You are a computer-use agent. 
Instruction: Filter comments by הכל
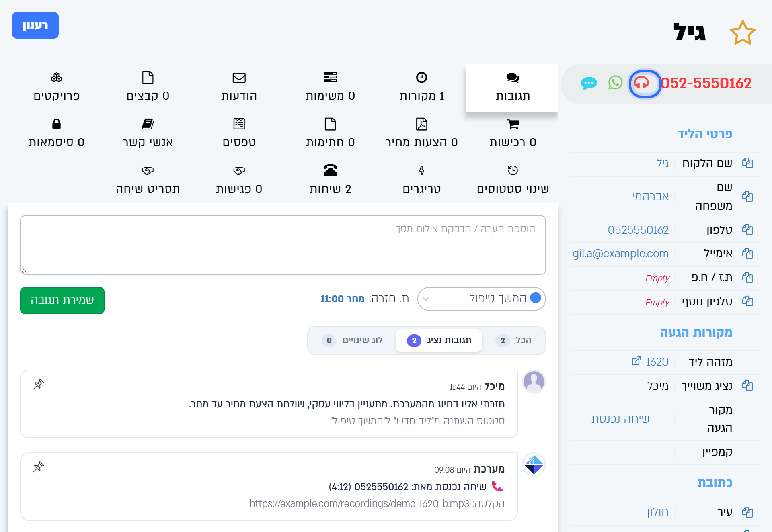pos(513,340)
